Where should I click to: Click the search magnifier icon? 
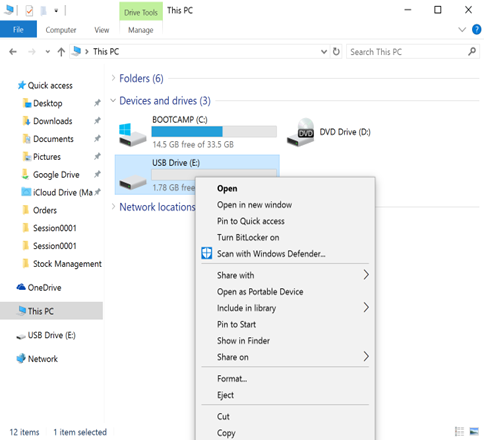tap(472, 52)
